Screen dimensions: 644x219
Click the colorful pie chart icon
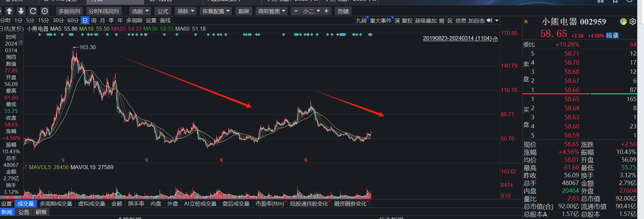click(x=623, y=22)
